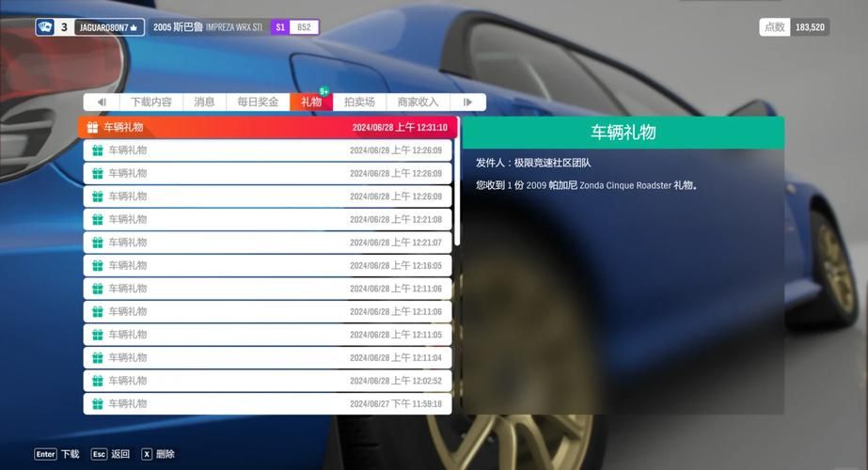Select the gift row dated 上午 12:16:05
The image size is (868, 470).
coord(267,266)
